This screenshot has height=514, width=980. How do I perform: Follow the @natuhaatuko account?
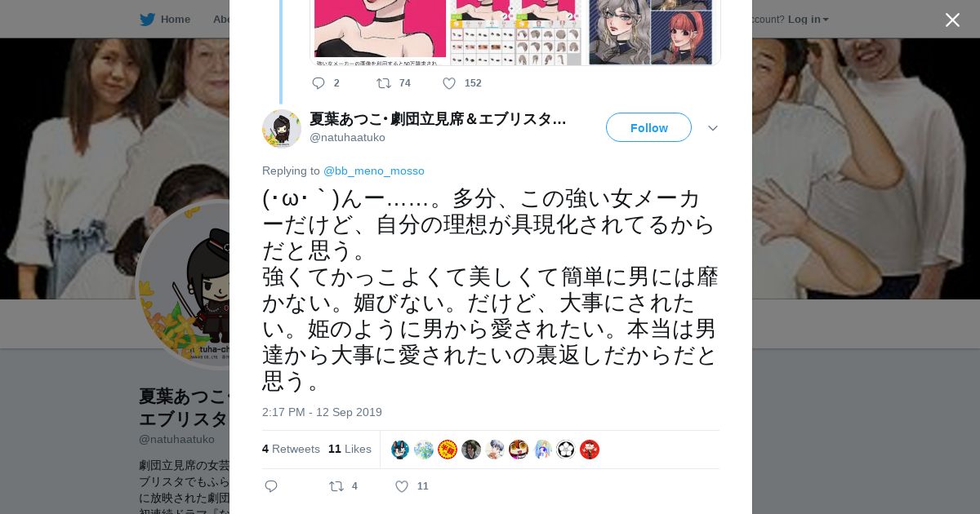point(648,127)
